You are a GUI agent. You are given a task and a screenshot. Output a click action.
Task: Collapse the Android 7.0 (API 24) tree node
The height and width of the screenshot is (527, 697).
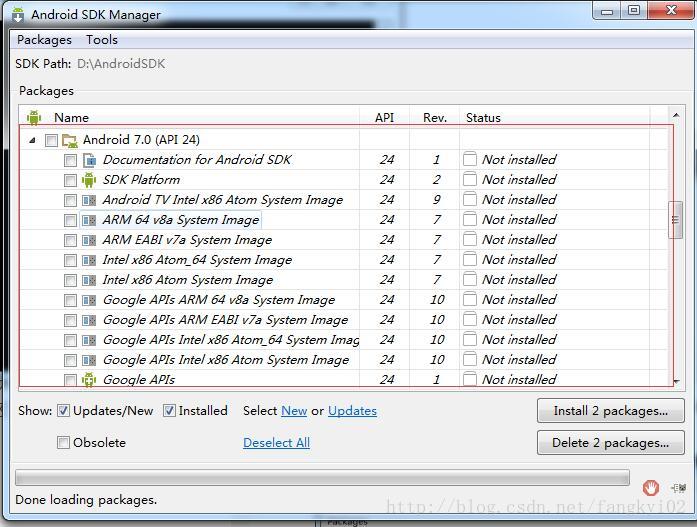point(32,140)
